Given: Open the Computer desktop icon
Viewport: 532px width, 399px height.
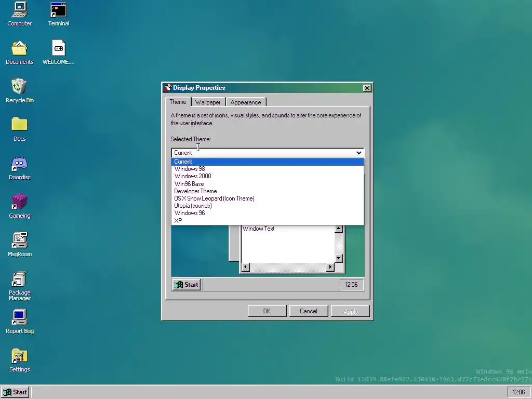Looking at the screenshot, I should [x=19, y=14].
